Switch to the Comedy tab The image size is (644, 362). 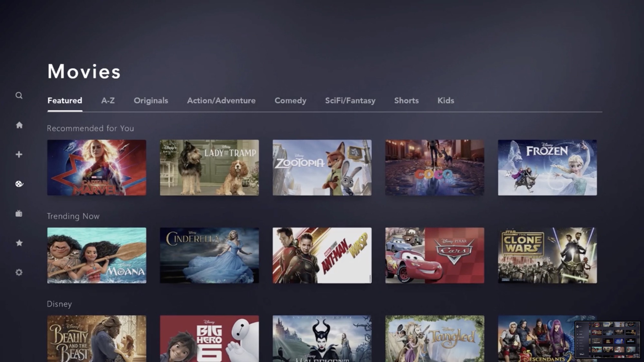[x=290, y=101]
